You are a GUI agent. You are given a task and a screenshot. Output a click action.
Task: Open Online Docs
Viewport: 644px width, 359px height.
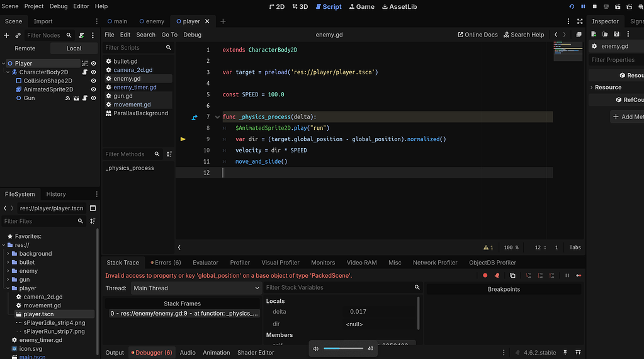(x=478, y=35)
